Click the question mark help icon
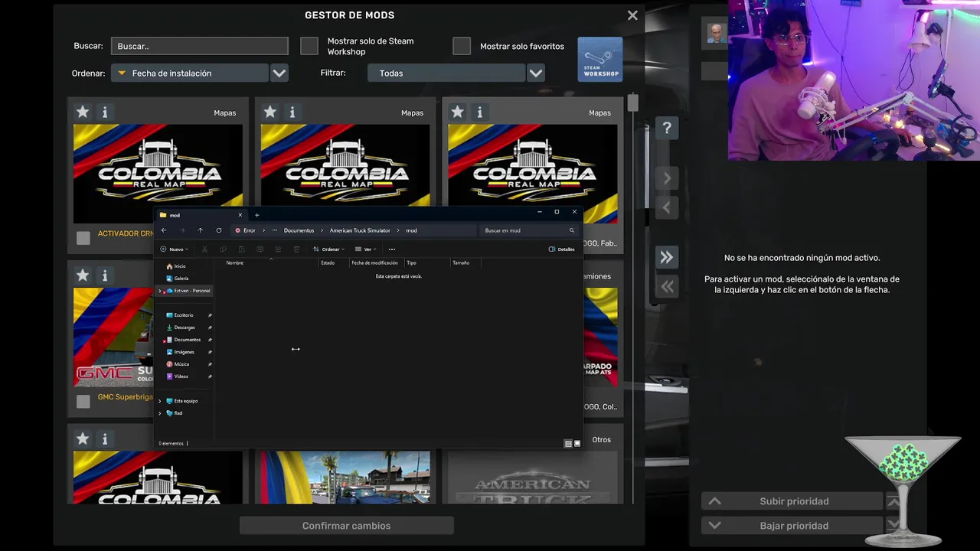The height and width of the screenshot is (551, 980). tap(667, 128)
